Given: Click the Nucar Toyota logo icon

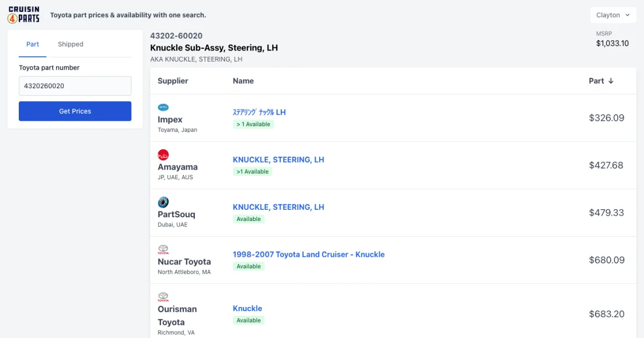Looking at the screenshot, I should (x=163, y=250).
